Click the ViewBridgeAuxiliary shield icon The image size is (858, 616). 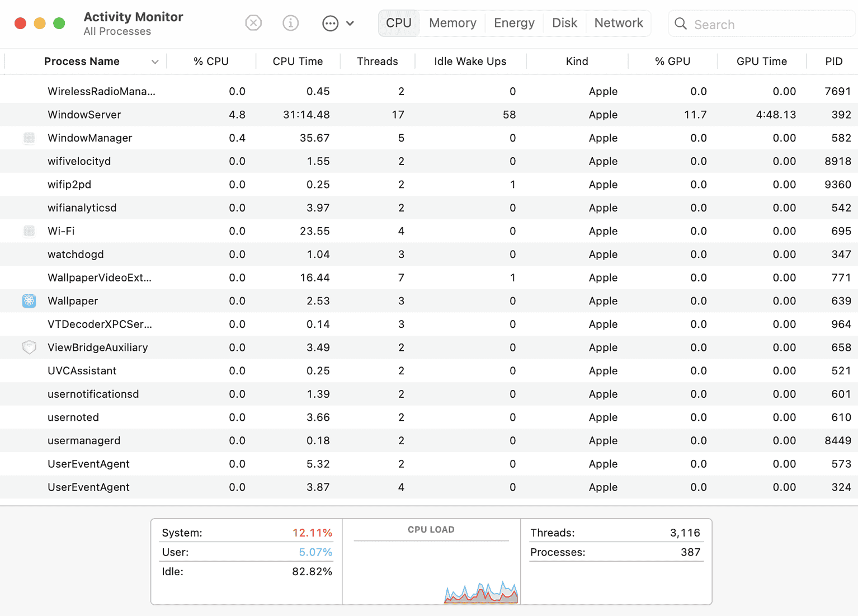[29, 347]
